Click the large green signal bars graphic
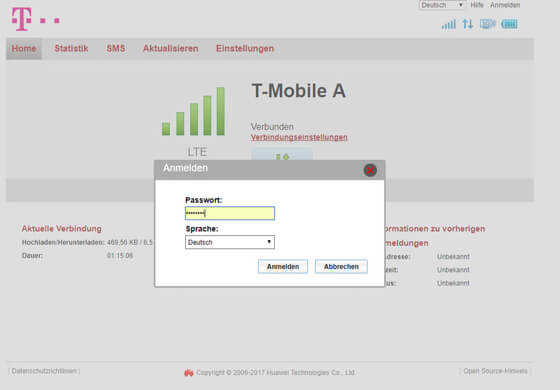This screenshot has height=390, width=560. pyautogui.click(x=193, y=111)
